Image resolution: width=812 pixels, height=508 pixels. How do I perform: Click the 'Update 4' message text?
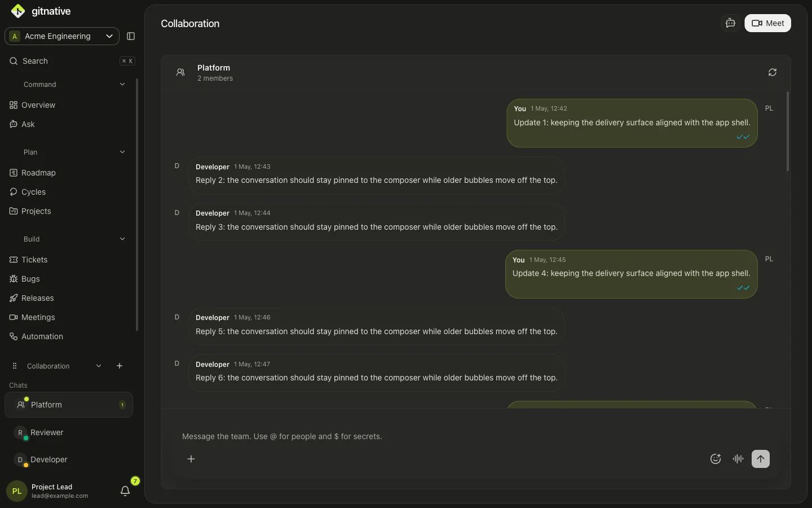(x=632, y=273)
